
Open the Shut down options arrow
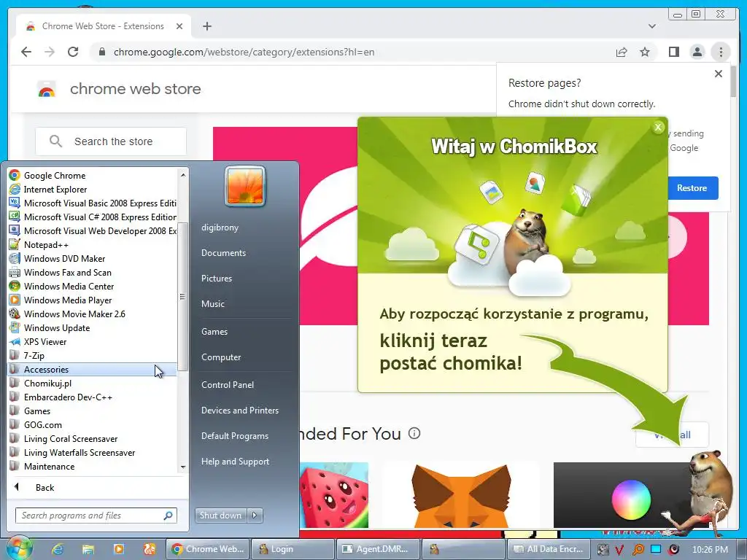255,516
